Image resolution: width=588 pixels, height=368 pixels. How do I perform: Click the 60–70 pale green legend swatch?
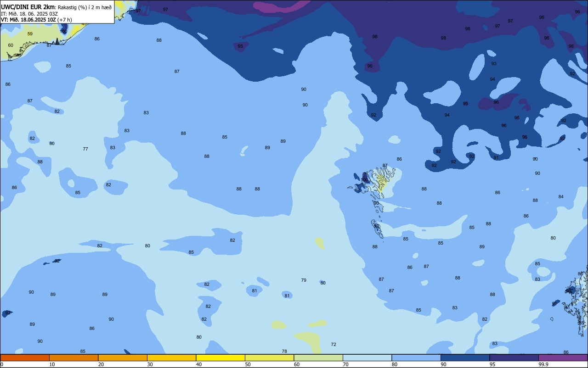pos(318,357)
